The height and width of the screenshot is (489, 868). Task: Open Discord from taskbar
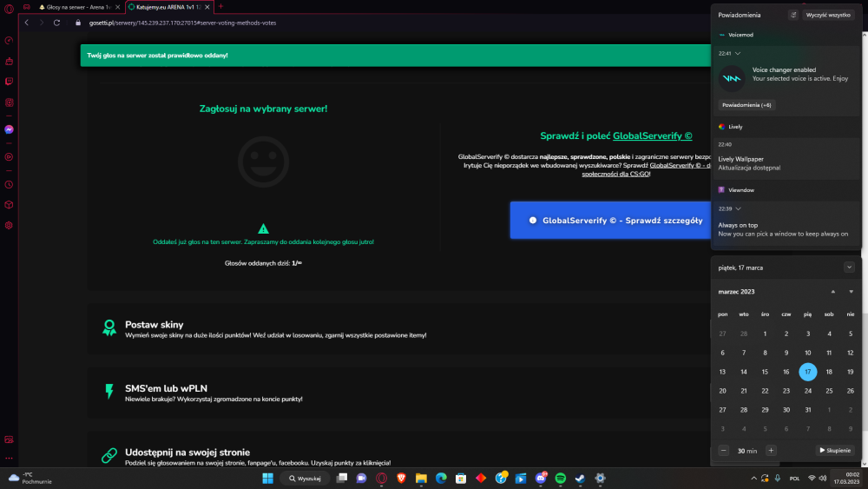coord(541,479)
